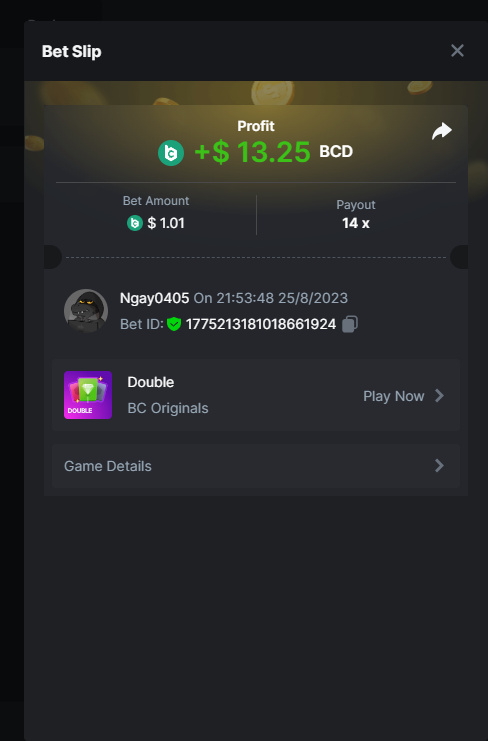Screen dimensions: 488x741
Task: Click the Play Now link
Action: pyautogui.click(x=394, y=396)
